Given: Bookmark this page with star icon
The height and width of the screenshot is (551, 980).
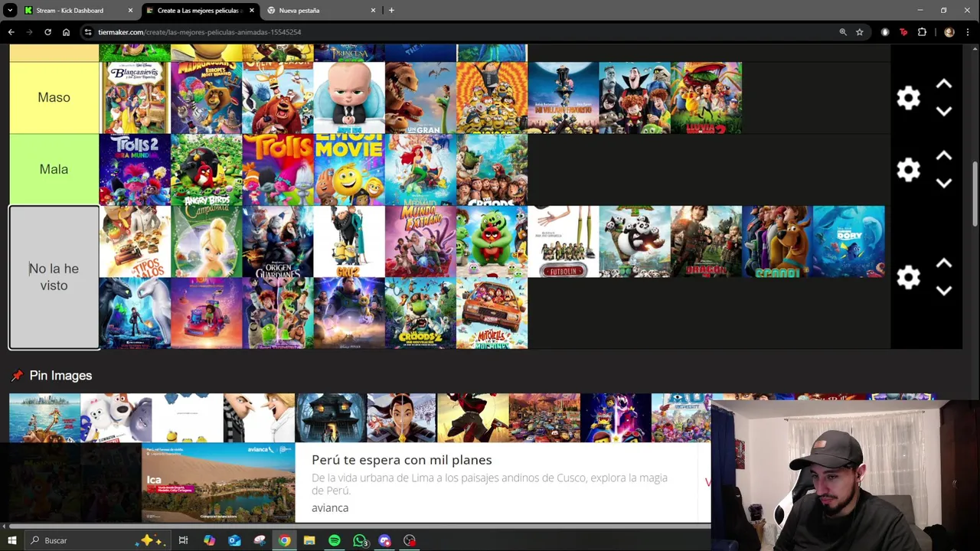Looking at the screenshot, I should (x=860, y=32).
